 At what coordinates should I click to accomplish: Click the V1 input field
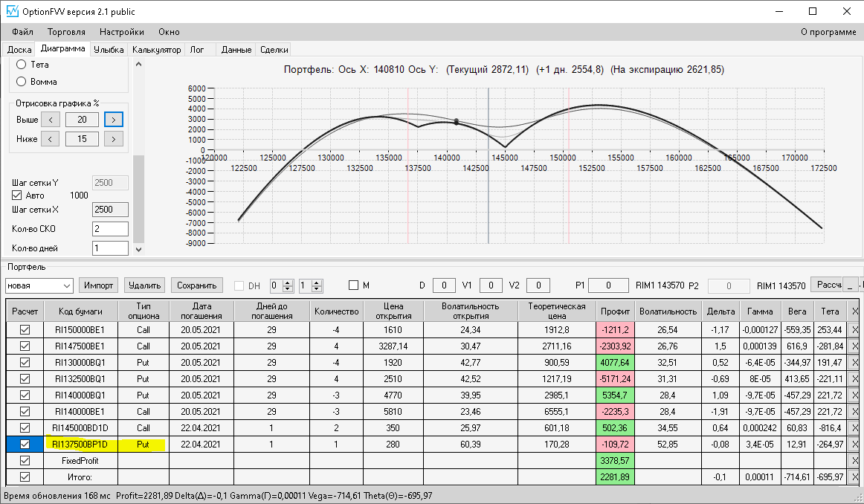(491, 285)
